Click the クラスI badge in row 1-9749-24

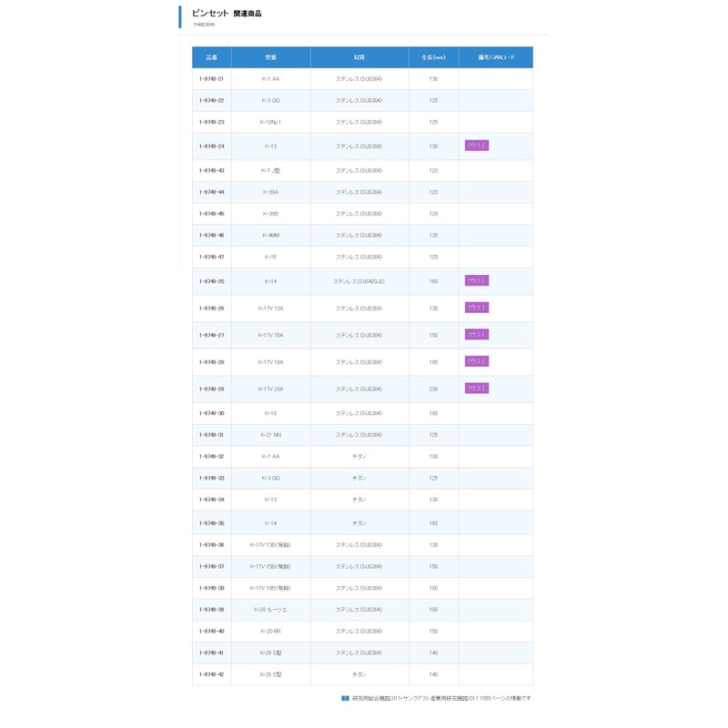coord(476,146)
